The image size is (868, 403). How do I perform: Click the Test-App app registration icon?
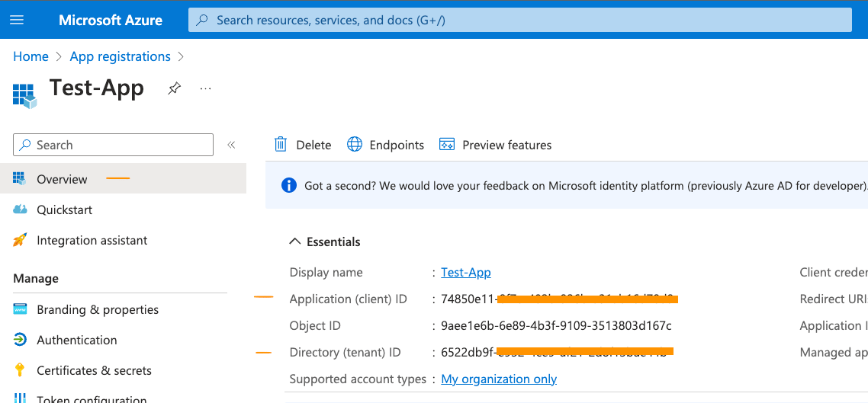(24, 96)
